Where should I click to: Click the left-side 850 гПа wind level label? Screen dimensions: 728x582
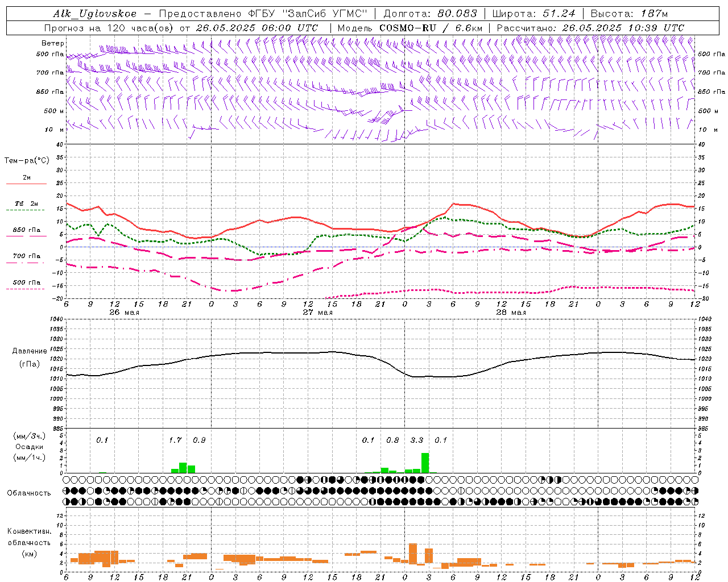tap(50, 92)
